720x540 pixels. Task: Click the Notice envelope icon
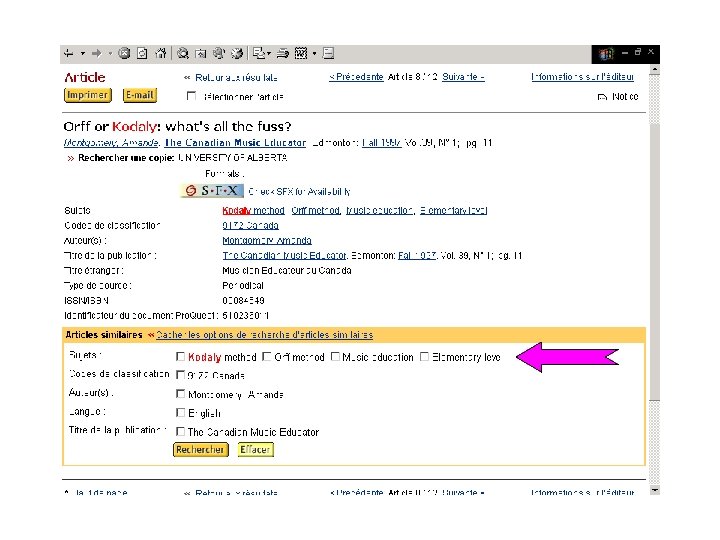point(602,97)
